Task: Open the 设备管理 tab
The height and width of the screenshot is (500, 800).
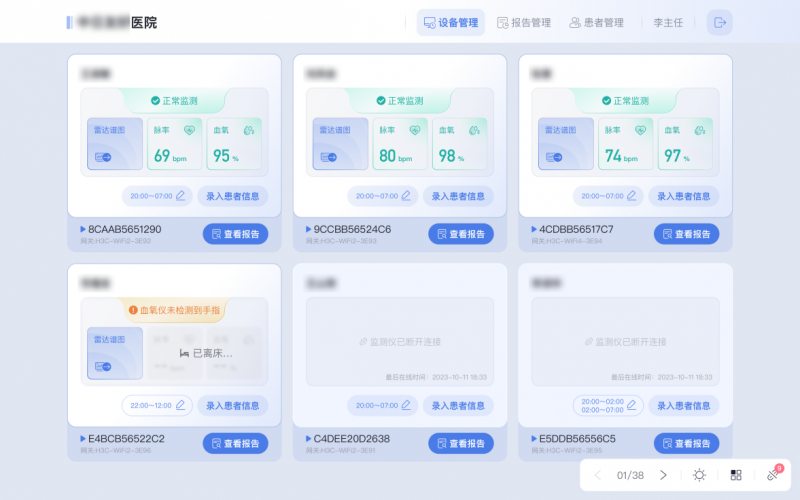Action: click(x=451, y=22)
